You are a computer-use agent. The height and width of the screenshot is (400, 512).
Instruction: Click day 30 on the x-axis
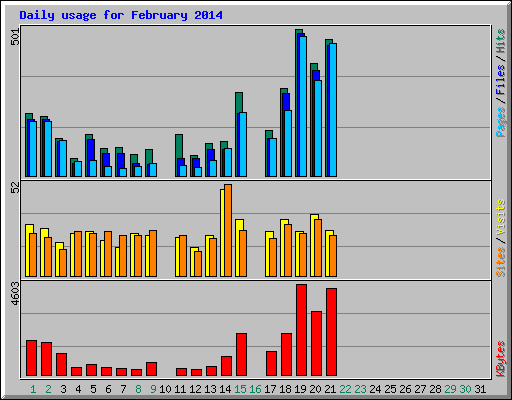click(x=465, y=389)
